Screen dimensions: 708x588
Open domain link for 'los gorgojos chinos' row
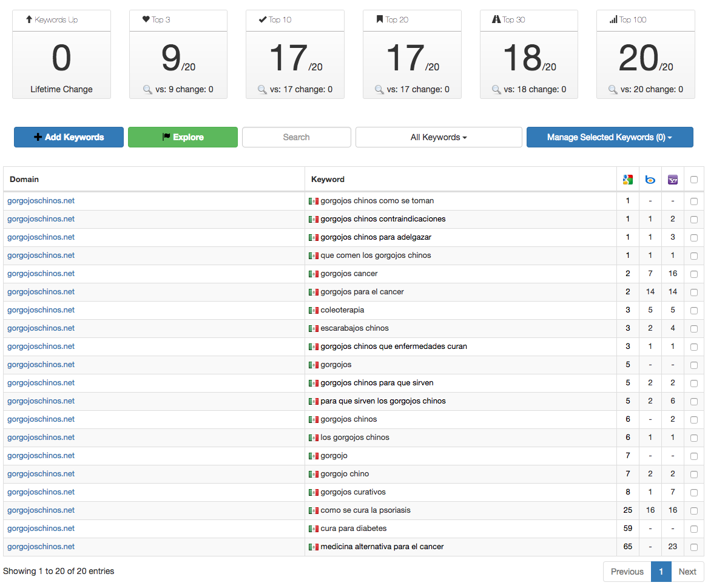point(41,437)
